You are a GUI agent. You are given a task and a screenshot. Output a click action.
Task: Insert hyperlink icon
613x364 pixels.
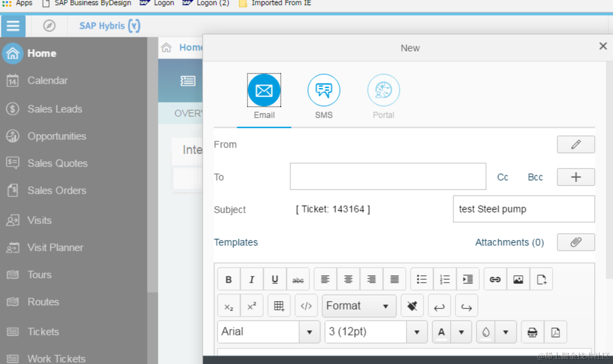(495, 279)
